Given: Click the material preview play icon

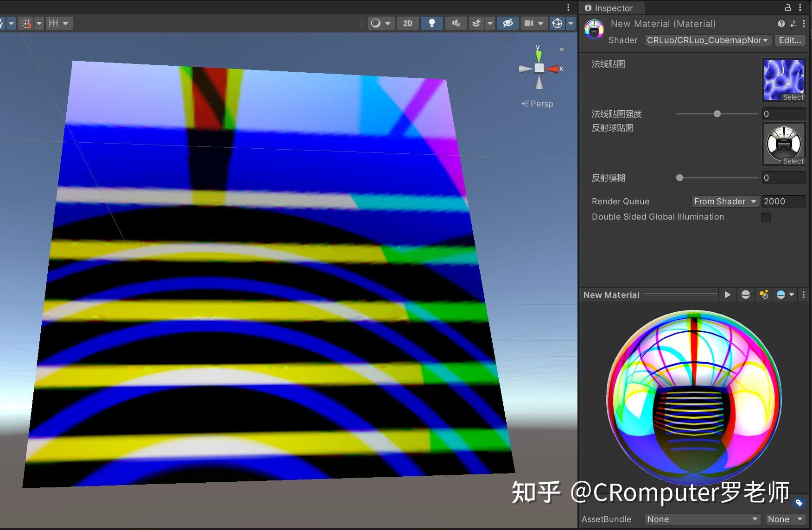Looking at the screenshot, I should [727, 295].
